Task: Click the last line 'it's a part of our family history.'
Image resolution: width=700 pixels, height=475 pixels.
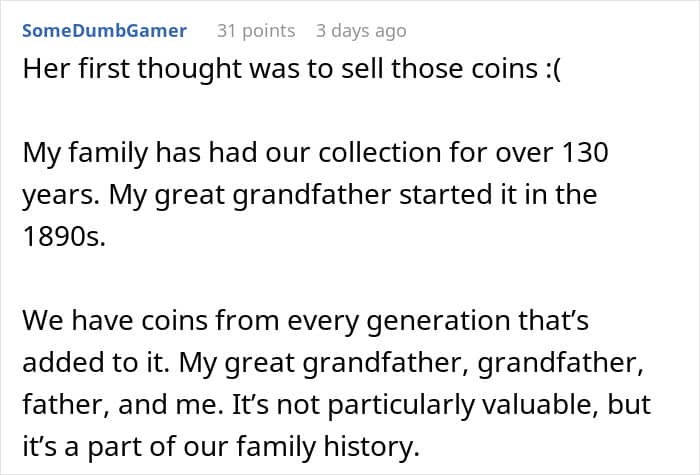Action: (221, 446)
